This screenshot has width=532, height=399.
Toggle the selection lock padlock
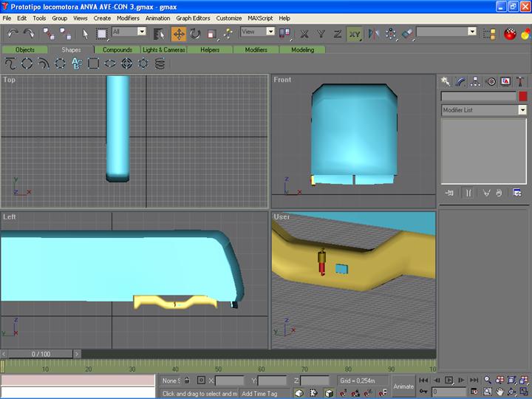coord(187,381)
